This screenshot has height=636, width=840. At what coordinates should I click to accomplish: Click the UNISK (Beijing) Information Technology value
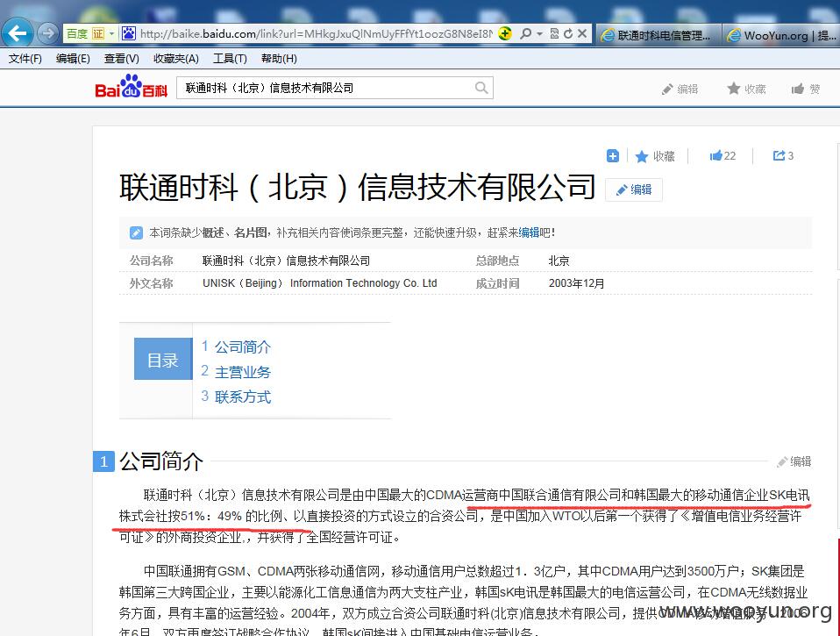(320, 283)
